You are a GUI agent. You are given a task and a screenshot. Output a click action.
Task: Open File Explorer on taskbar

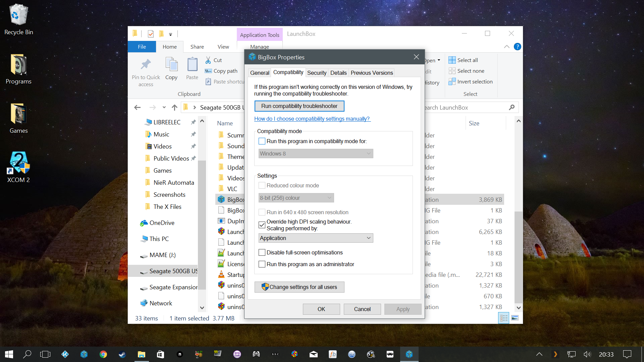point(142,354)
